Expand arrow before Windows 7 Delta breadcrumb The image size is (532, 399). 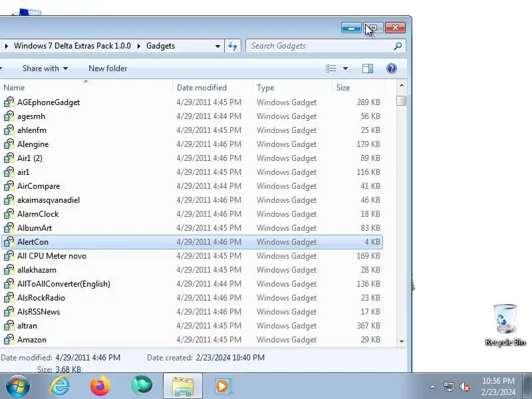pos(7,46)
